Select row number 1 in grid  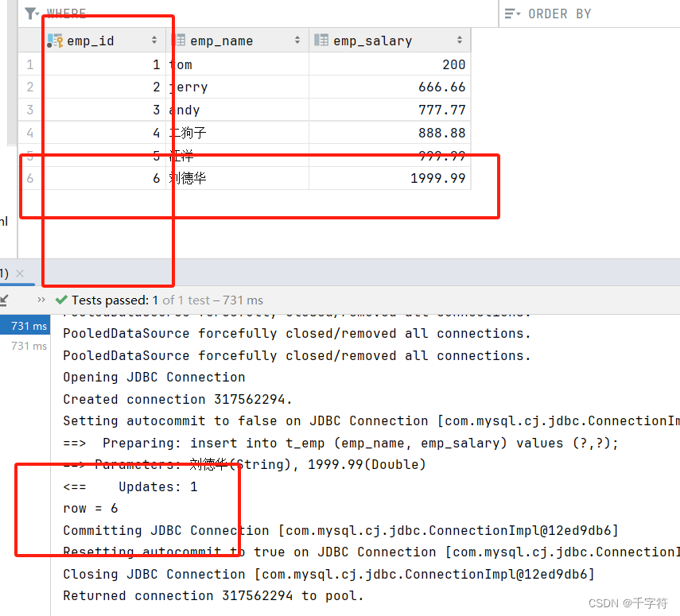30,64
